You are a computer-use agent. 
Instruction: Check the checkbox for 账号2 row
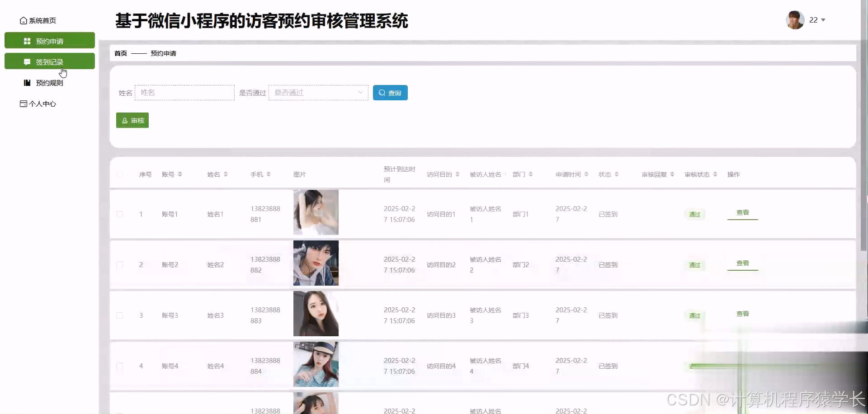[120, 265]
